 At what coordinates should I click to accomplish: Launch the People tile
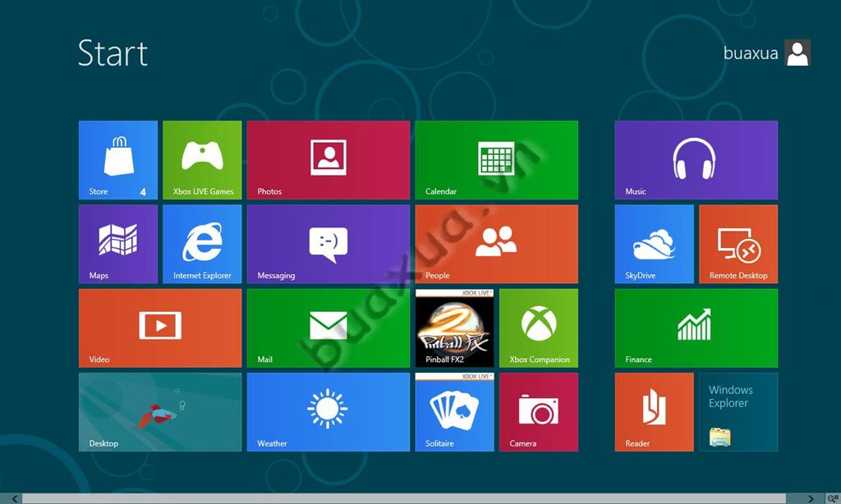[x=496, y=244]
